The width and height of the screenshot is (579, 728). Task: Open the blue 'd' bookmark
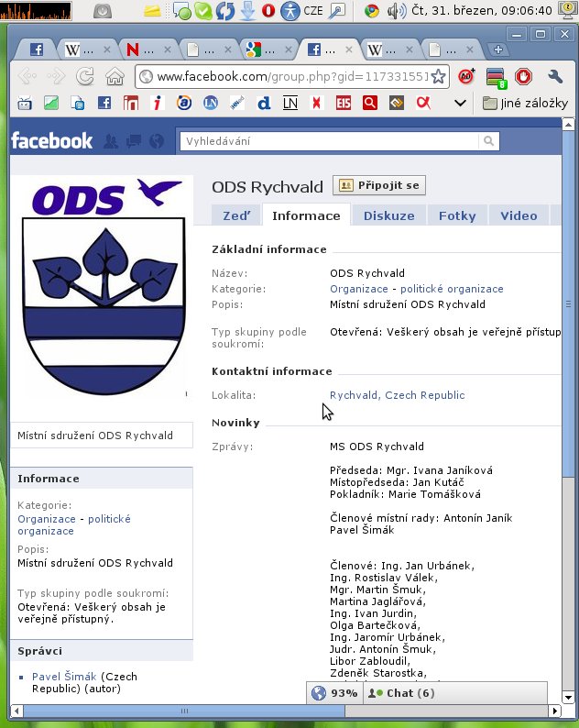tap(264, 103)
